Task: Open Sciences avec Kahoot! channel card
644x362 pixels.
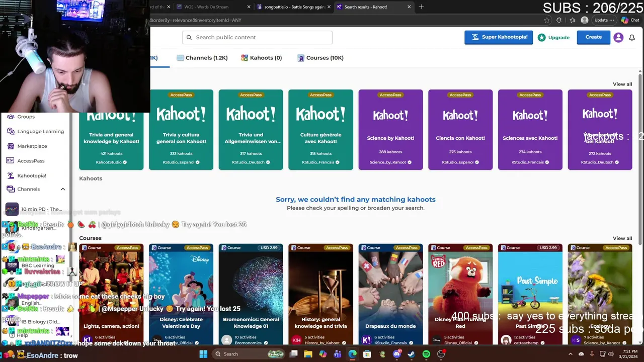Action: [530, 130]
